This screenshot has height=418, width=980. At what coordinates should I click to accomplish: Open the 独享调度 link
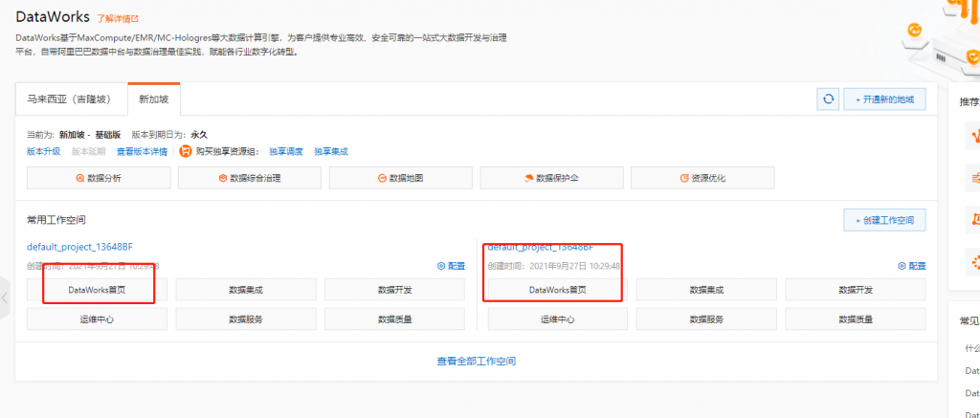coord(286,151)
